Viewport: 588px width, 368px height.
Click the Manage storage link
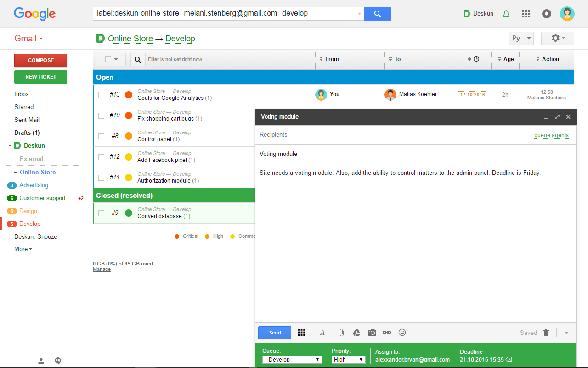point(102,270)
